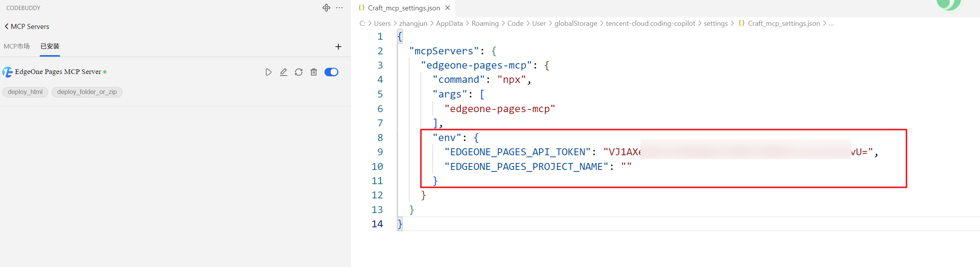
Task: Click the "npx" value on line 4
Action: point(512,80)
